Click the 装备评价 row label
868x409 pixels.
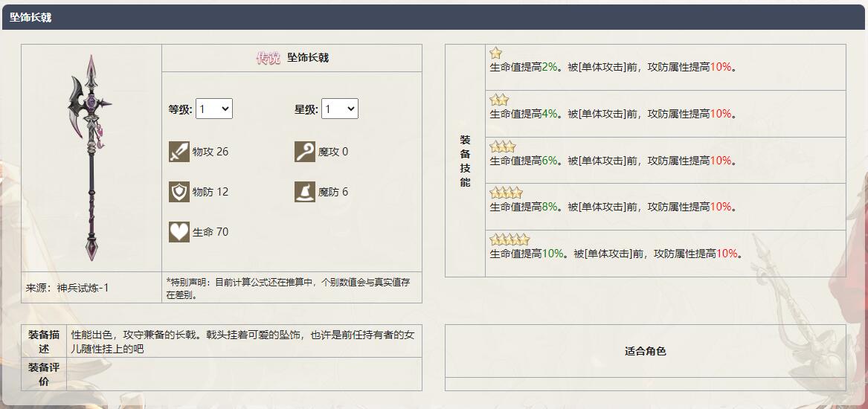pyautogui.click(x=44, y=374)
